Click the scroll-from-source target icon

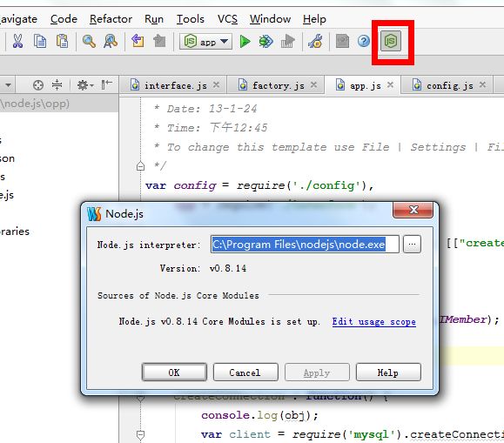(x=38, y=85)
